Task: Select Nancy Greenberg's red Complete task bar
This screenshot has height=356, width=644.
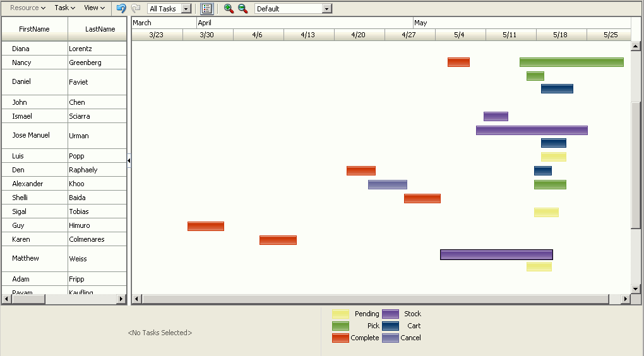Action: pos(459,62)
